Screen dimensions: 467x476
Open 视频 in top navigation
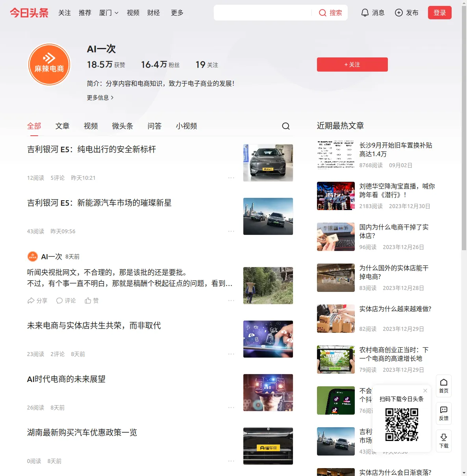[133, 13]
